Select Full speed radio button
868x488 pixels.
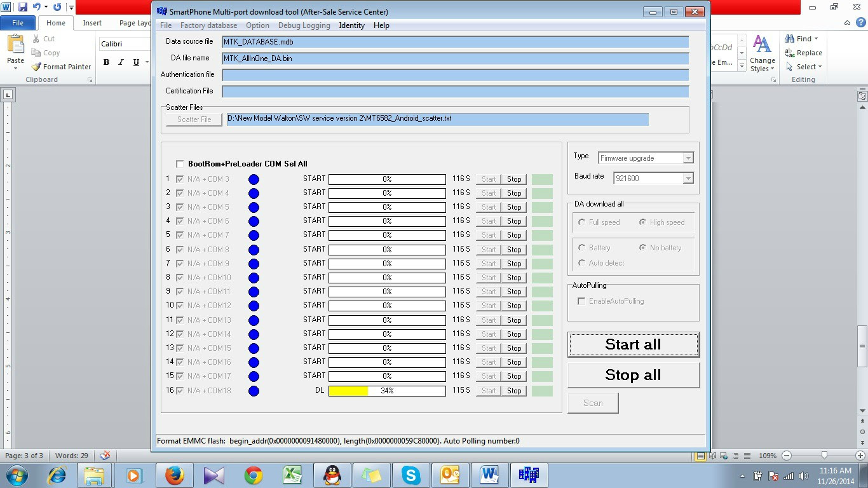(581, 222)
